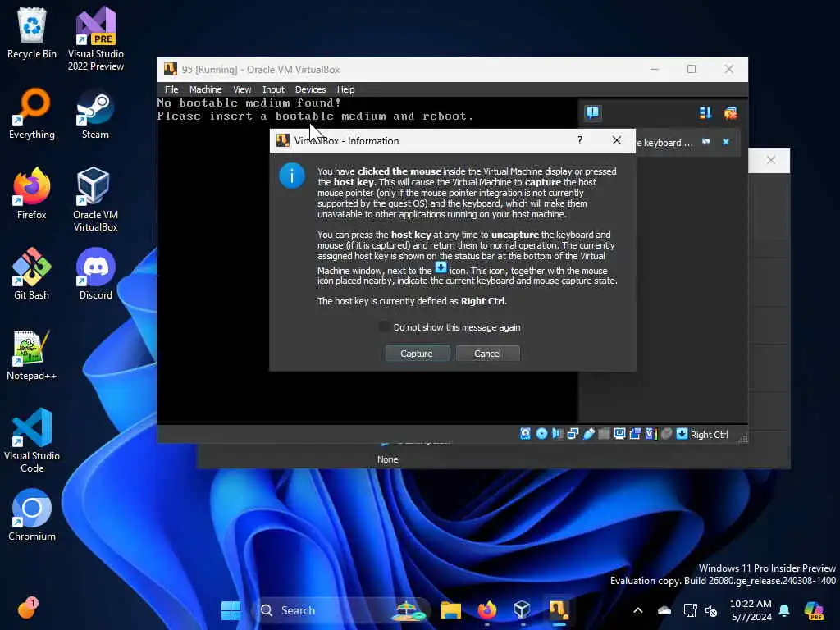
Task: Click the None text in background window
Action: coord(387,459)
